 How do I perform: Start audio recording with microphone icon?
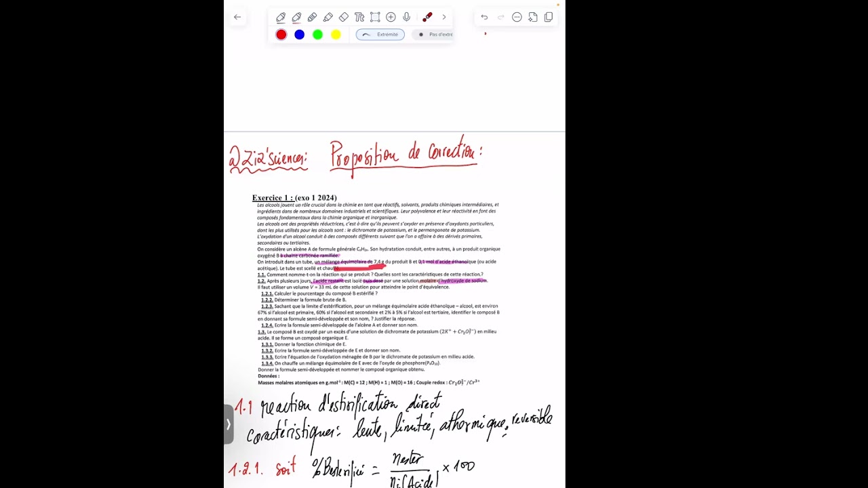(x=406, y=17)
